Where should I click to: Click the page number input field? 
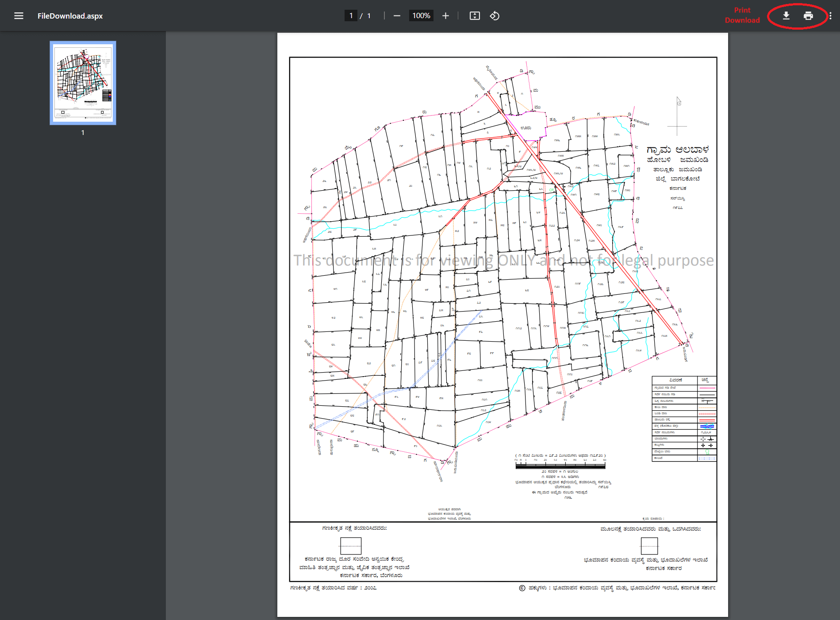[x=351, y=15]
